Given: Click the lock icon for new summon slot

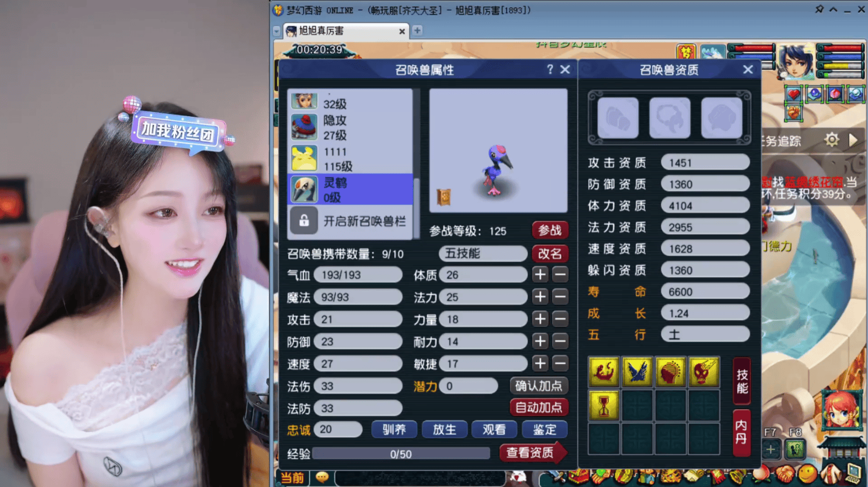Looking at the screenshot, I should coord(304,221).
